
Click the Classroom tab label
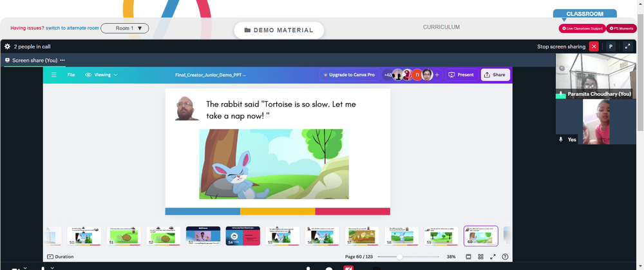pos(585,14)
